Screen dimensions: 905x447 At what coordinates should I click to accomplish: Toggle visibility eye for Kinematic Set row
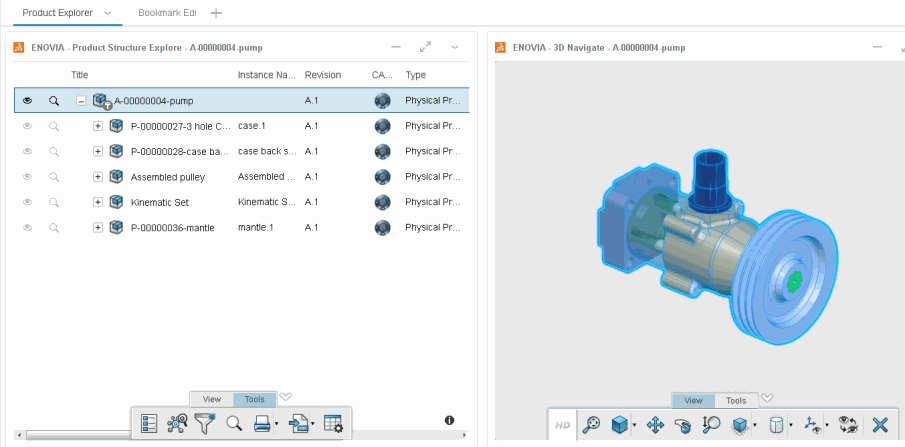click(28, 202)
